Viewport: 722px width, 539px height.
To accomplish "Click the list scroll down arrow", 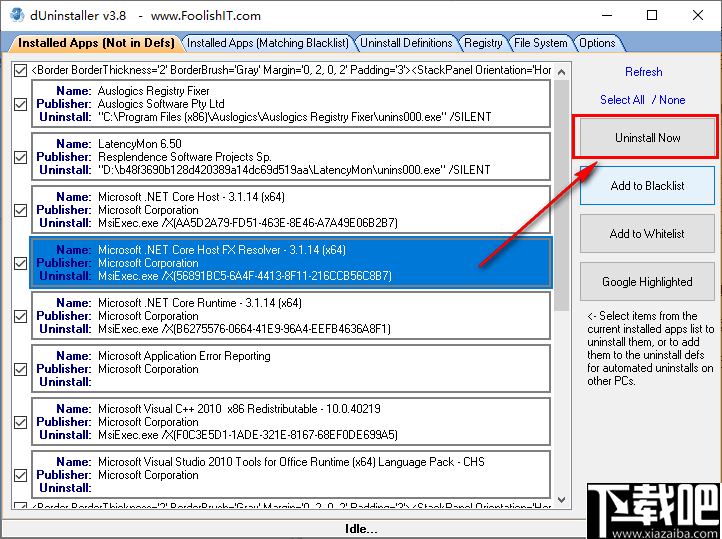I will click(x=561, y=500).
